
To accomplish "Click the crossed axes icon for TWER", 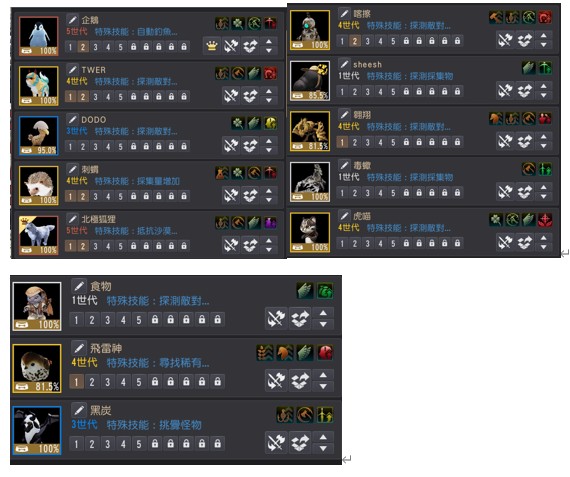I will click(x=231, y=96).
